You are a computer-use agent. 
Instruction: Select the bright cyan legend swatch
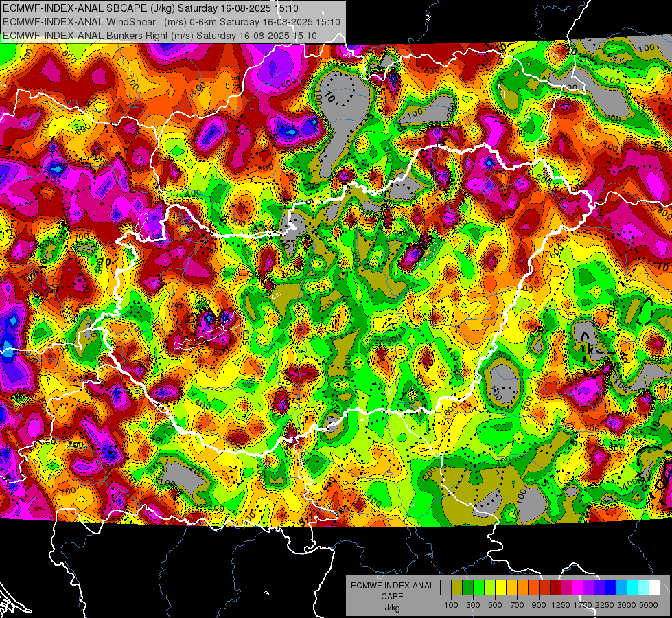tap(633, 587)
